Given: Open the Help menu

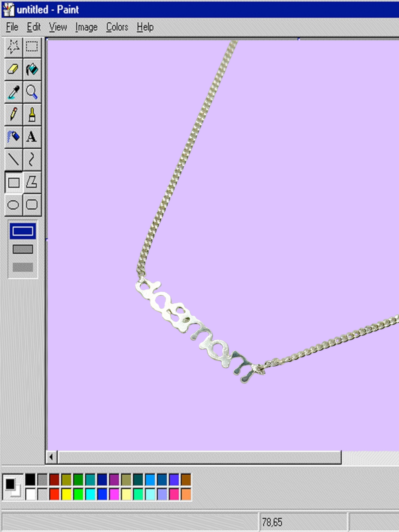Looking at the screenshot, I should point(145,27).
